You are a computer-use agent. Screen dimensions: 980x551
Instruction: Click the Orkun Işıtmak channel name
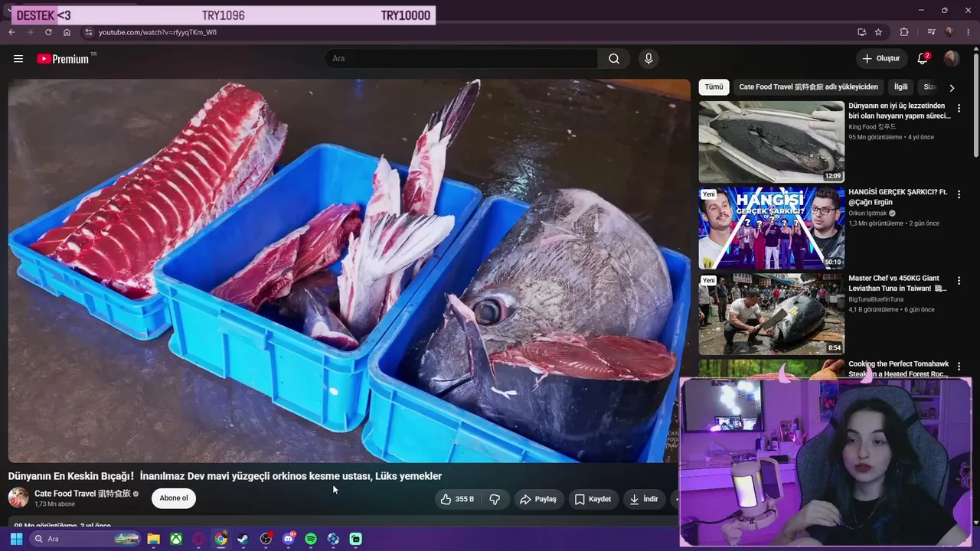click(x=867, y=214)
